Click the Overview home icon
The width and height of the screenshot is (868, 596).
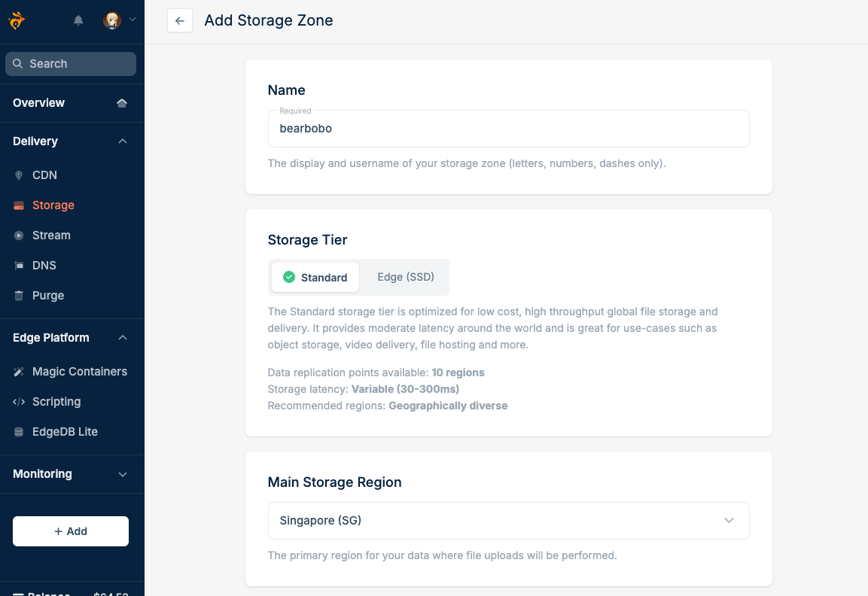click(x=122, y=103)
